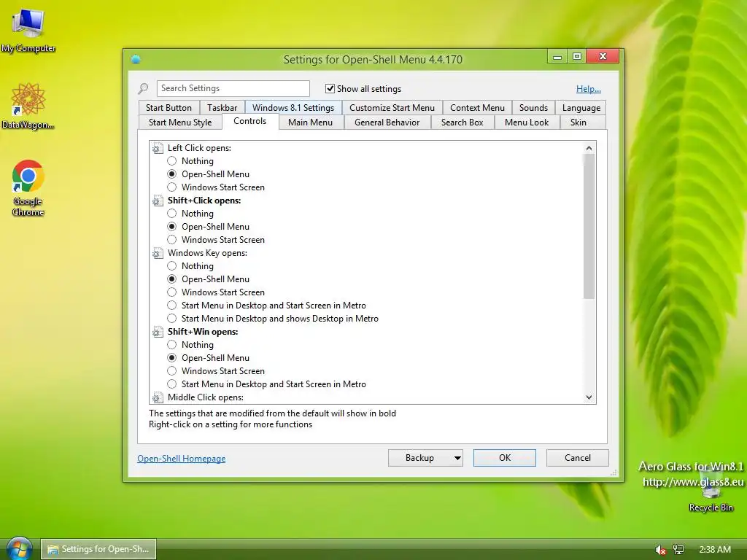Image resolution: width=747 pixels, height=560 pixels.
Task: Click the muted volume tray icon
Action: (660, 550)
